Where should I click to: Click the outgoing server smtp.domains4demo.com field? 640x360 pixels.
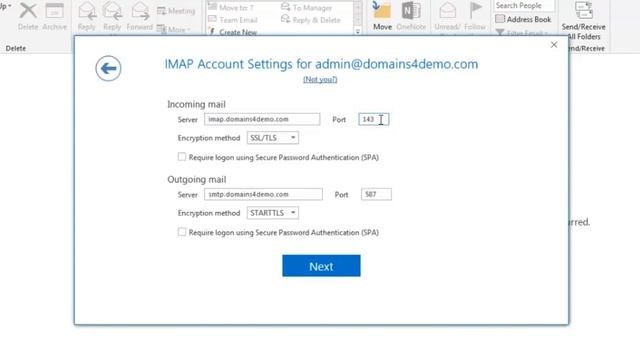[263, 194]
